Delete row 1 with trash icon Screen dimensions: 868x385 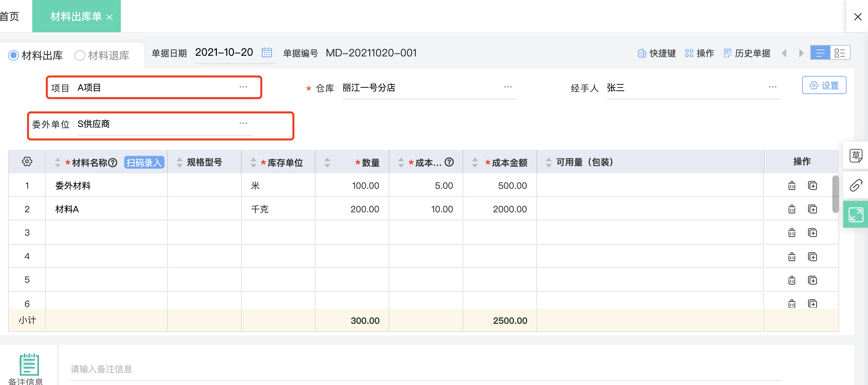(x=791, y=185)
